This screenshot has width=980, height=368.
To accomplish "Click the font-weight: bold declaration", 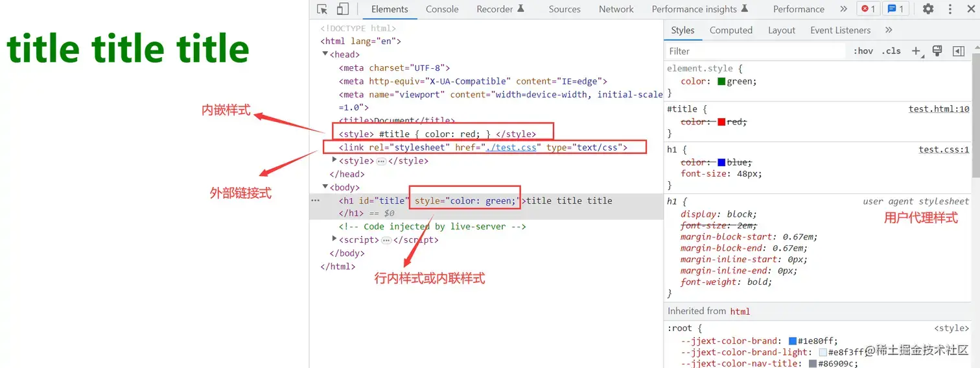I will (727, 282).
